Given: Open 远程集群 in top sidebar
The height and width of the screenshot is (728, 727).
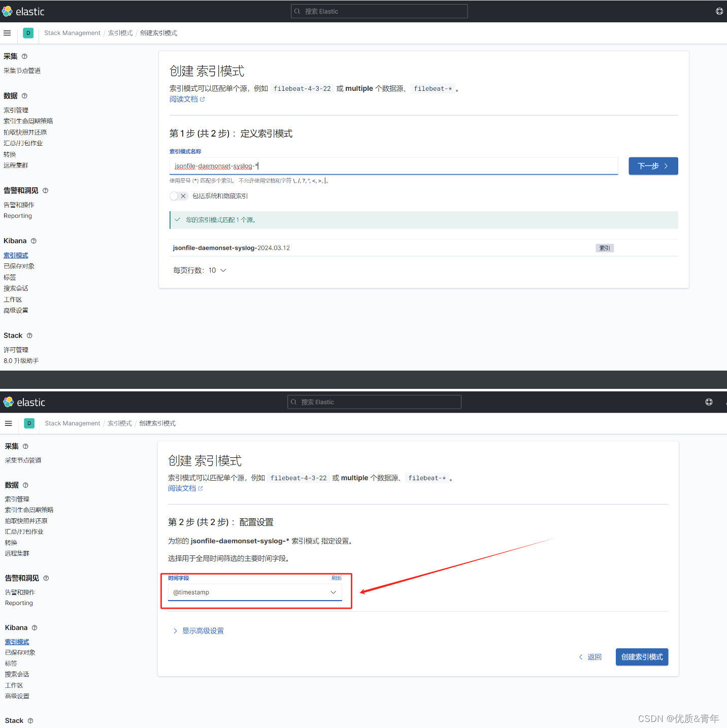Looking at the screenshot, I should pyautogui.click(x=16, y=166).
